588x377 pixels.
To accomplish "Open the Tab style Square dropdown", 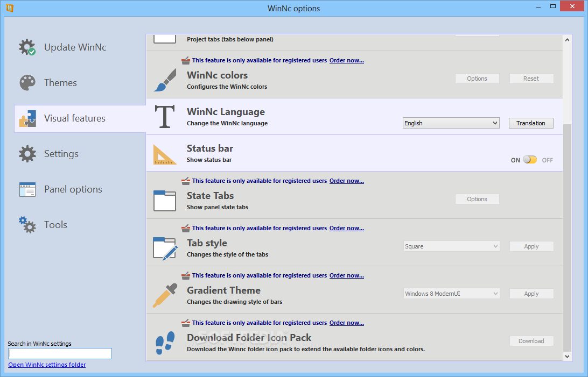I will (451, 246).
